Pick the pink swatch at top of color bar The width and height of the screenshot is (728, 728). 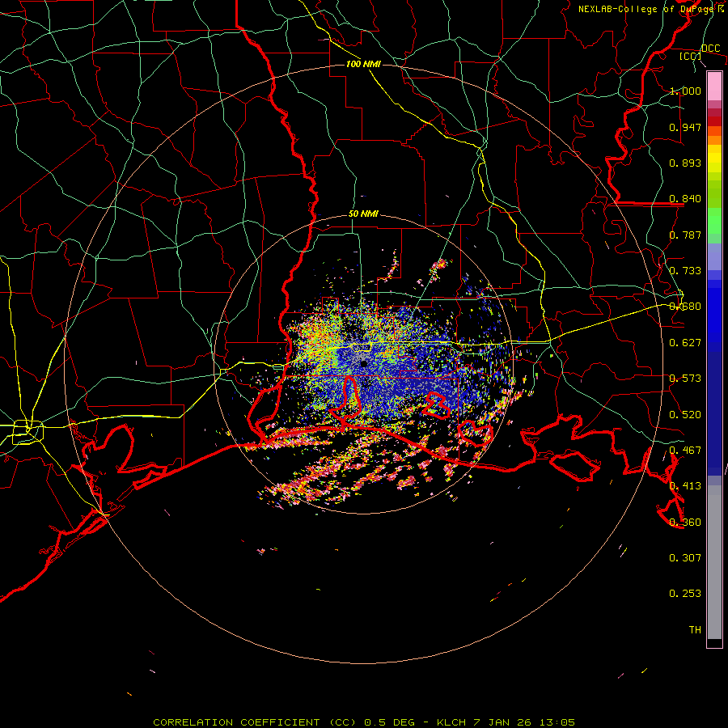point(714,87)
